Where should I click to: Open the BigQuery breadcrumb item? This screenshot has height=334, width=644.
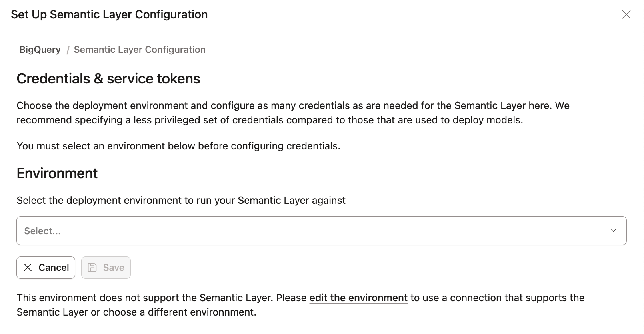(x=40, y=50)
